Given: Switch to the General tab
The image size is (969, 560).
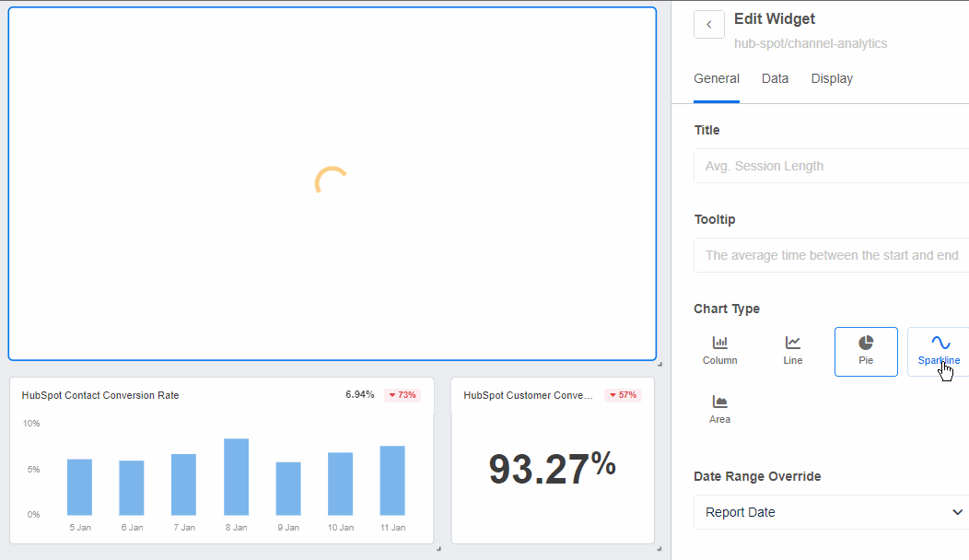Looking at the screenshot, I should point(717,79).
